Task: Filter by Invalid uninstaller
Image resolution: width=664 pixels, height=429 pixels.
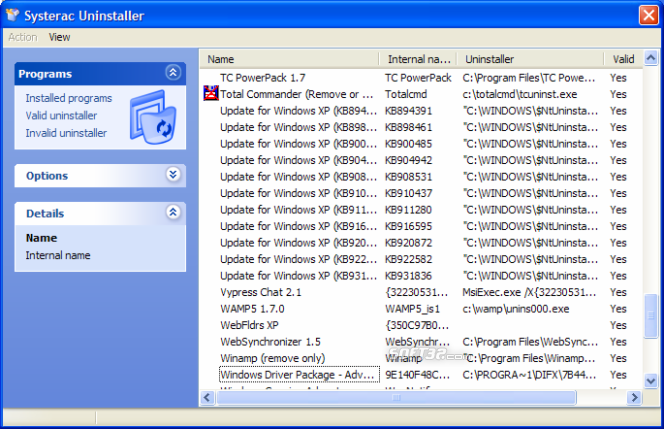Action: [66, 133]
